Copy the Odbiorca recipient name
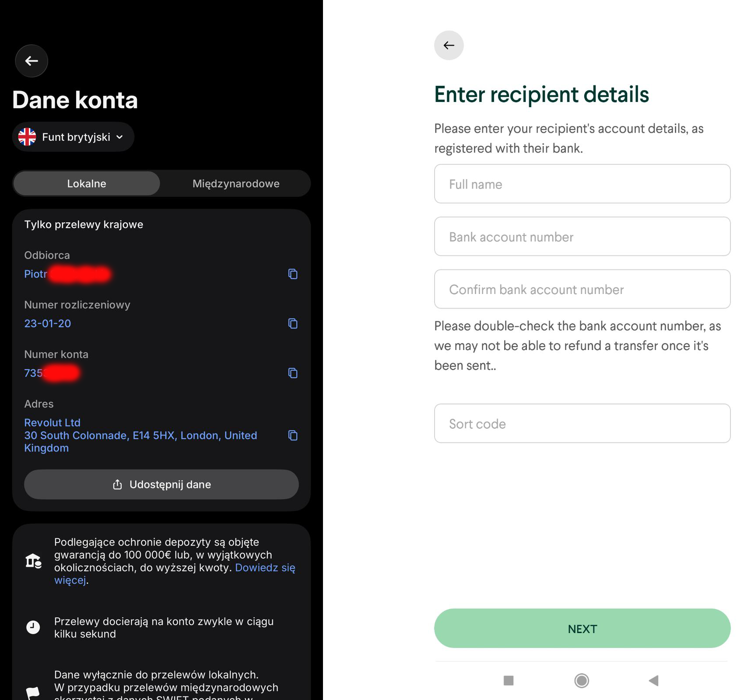The width and height of the screenshot is (744, 700). 293,274
